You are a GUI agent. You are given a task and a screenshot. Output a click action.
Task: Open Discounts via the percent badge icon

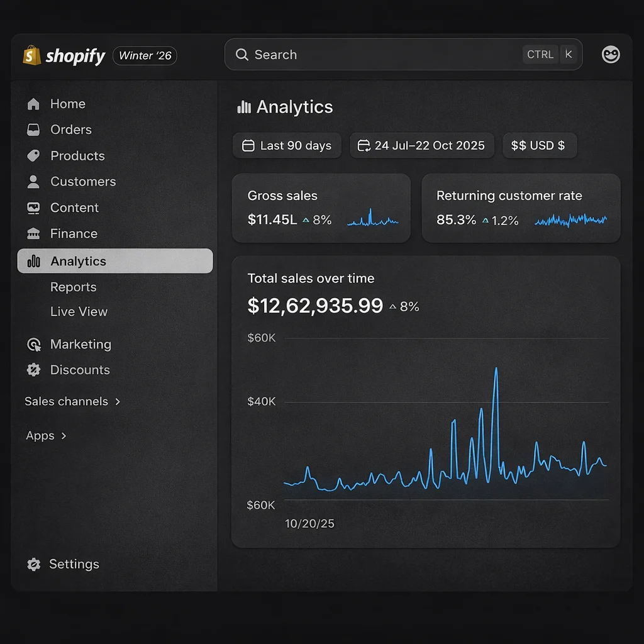33,370
